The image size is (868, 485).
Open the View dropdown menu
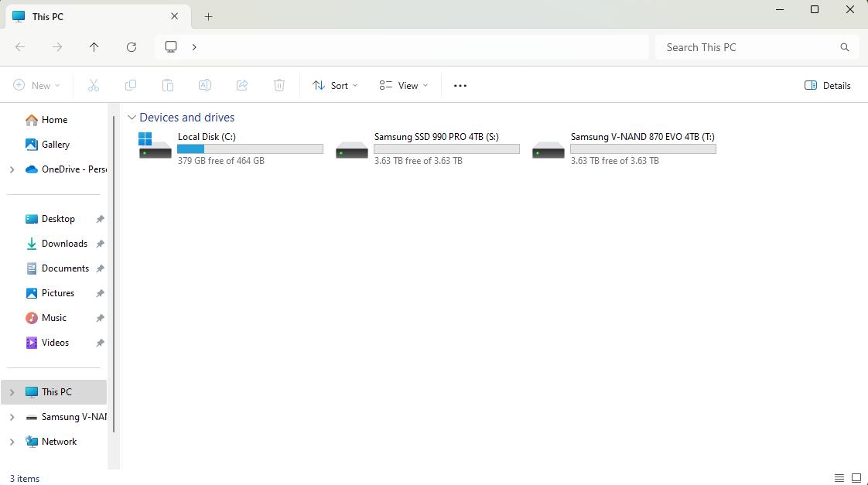404,85
